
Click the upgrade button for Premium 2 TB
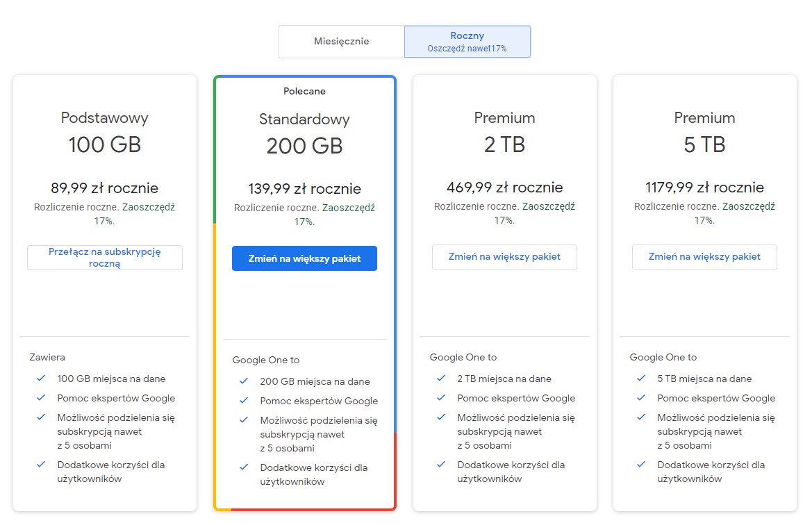(x=504, y=257)
